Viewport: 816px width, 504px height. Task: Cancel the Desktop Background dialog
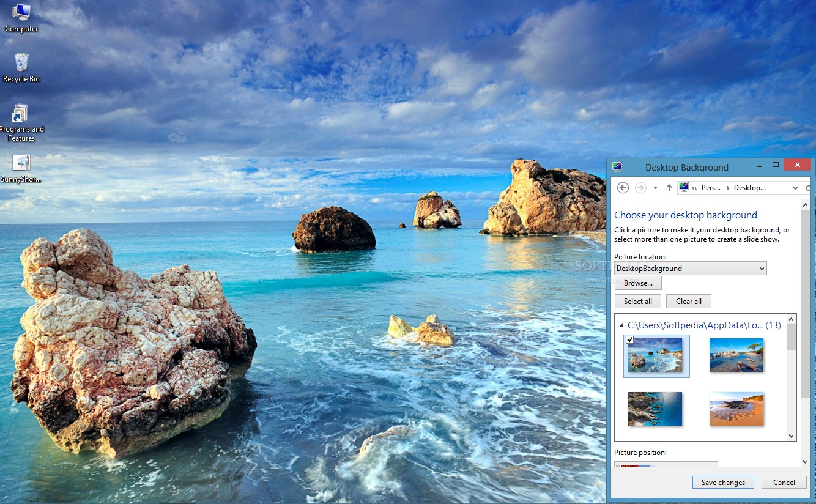[784, 482]
